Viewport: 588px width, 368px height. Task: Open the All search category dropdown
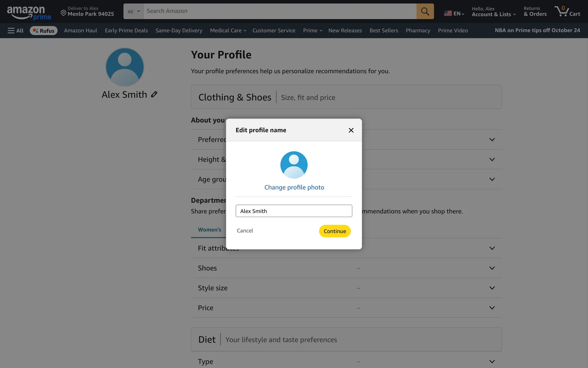point(134,11)
